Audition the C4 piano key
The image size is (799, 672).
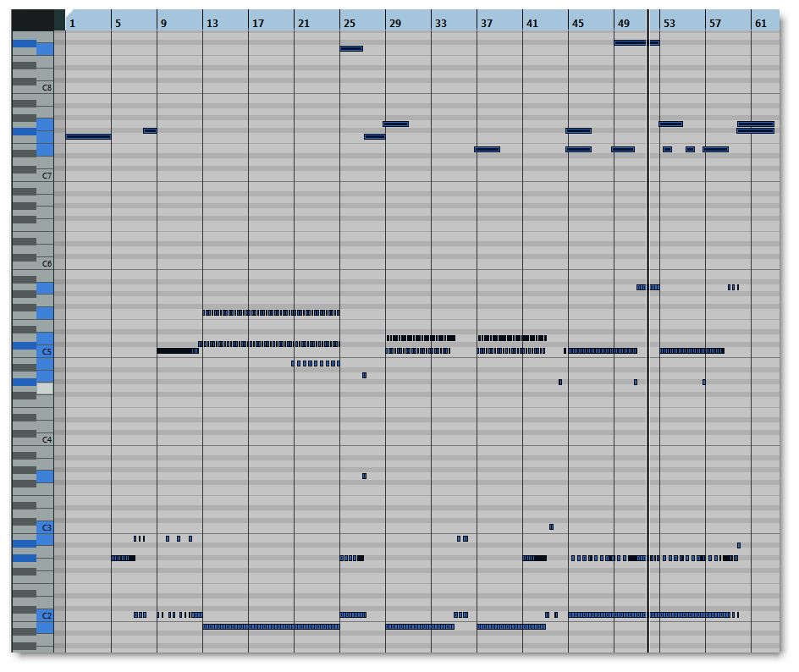coord(45,440)
